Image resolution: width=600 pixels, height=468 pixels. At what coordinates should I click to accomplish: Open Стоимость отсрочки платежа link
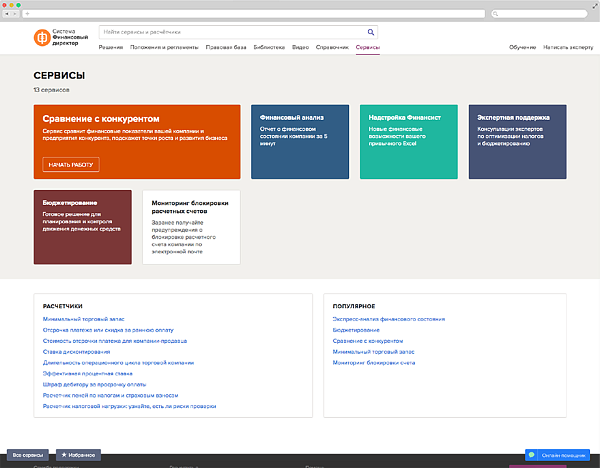[115, 341]
